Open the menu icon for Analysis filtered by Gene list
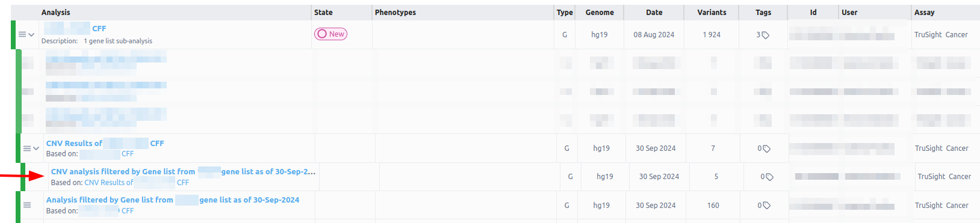Screen dimensions: 980x223 27,205
